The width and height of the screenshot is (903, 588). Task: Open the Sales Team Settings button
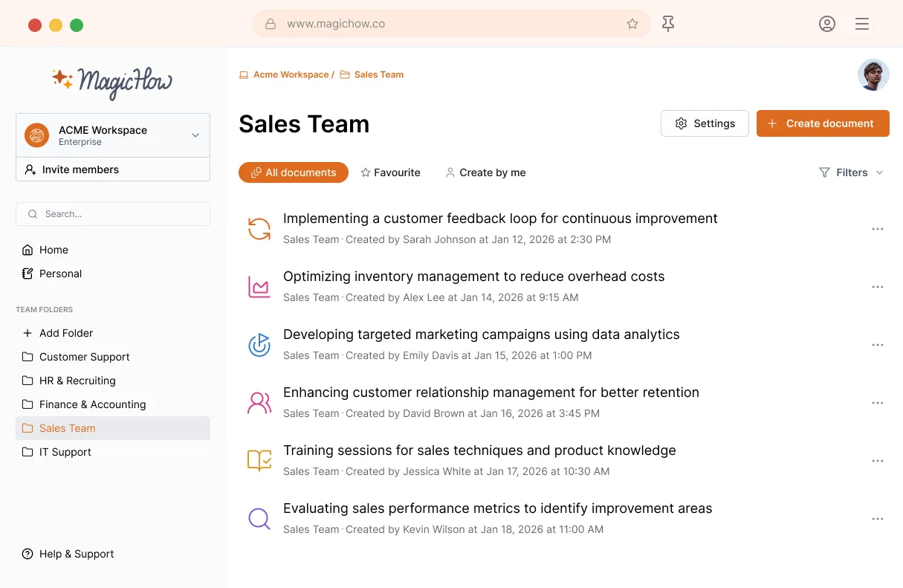(705, 123)
